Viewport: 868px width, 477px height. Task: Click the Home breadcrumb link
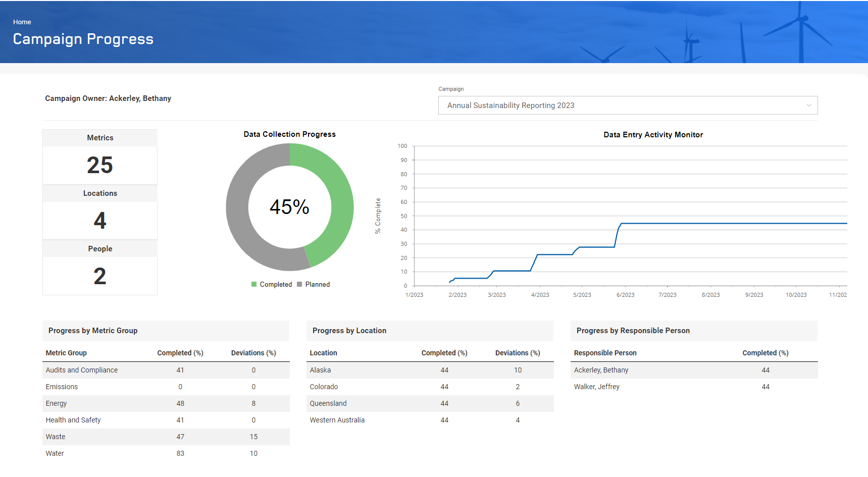(x=22, y=22)
